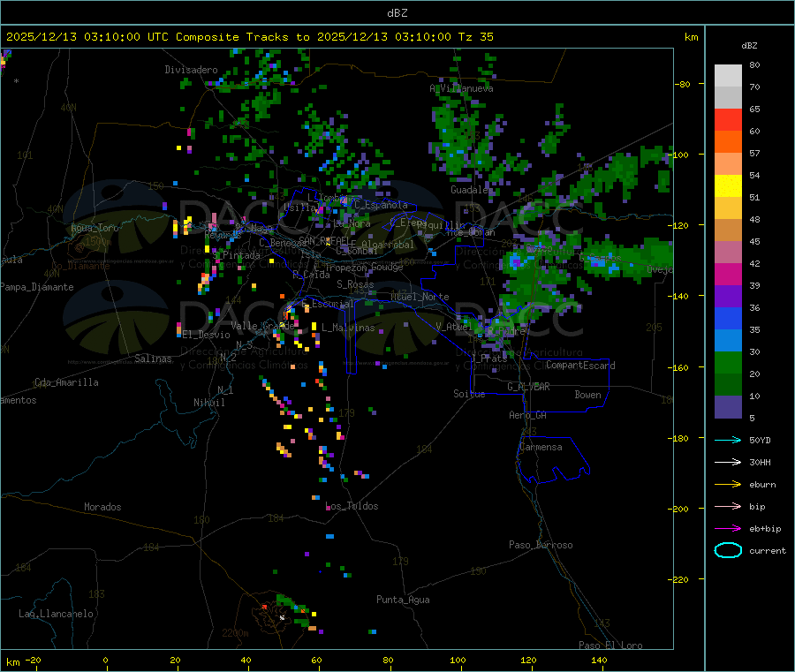Click the bright green 20-30 dBZ swatch
795x672 pixels.
728,362
